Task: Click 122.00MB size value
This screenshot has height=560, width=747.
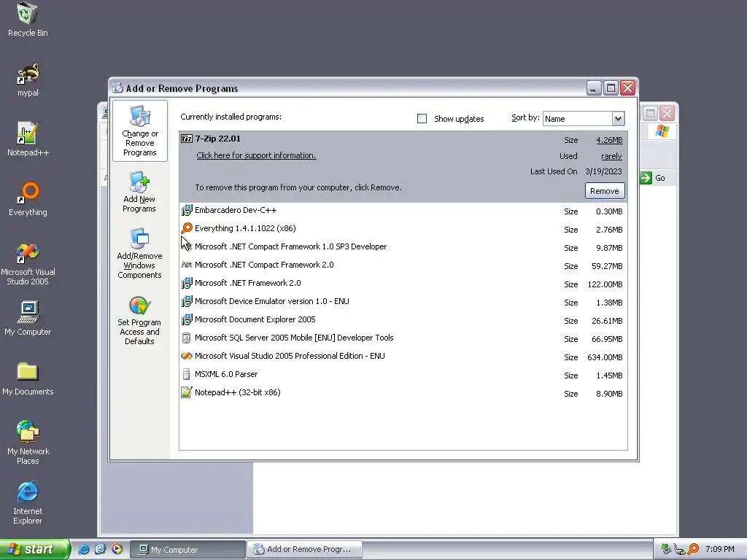Action: coord(605,284)
